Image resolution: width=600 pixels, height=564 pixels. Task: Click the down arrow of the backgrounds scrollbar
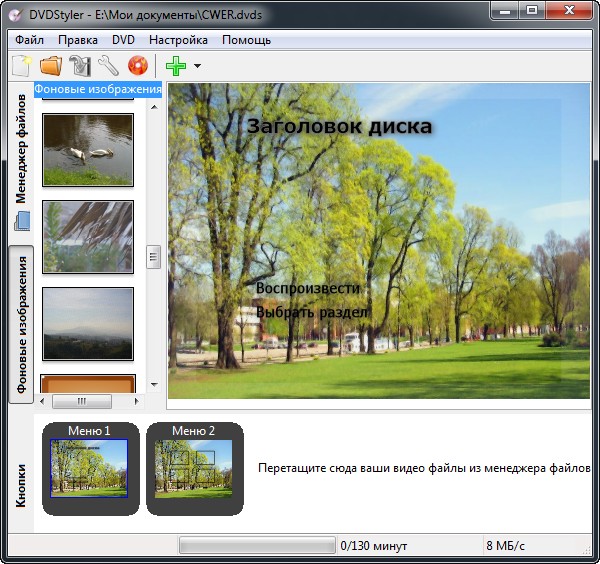[154, 384]
